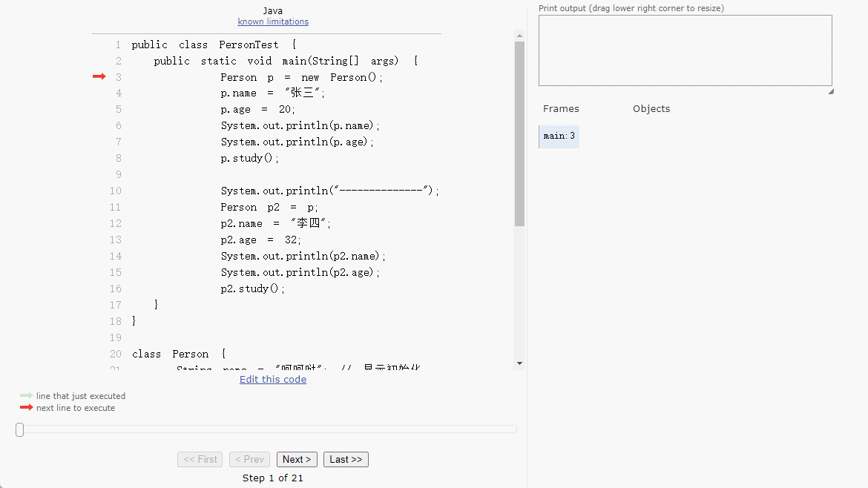The width and height of the screenshot is (868, 488).
Task: Click the red 'next line to execute' legend arrow
Action: tap(27, 407)
